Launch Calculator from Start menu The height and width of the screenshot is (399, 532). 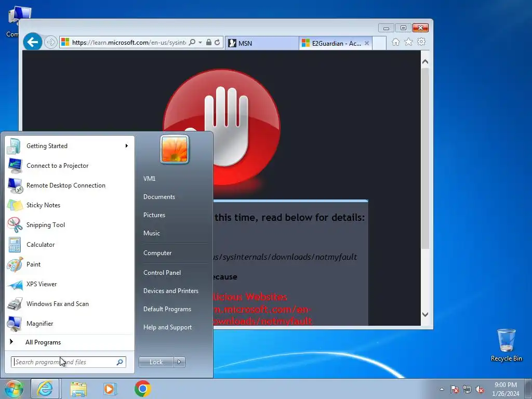point(69,244)
